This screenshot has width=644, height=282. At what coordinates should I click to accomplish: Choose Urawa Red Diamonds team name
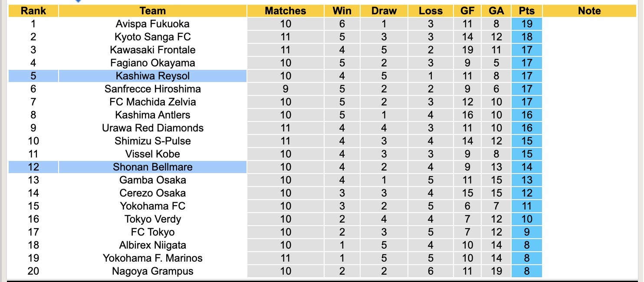click(x=153, y=128)
